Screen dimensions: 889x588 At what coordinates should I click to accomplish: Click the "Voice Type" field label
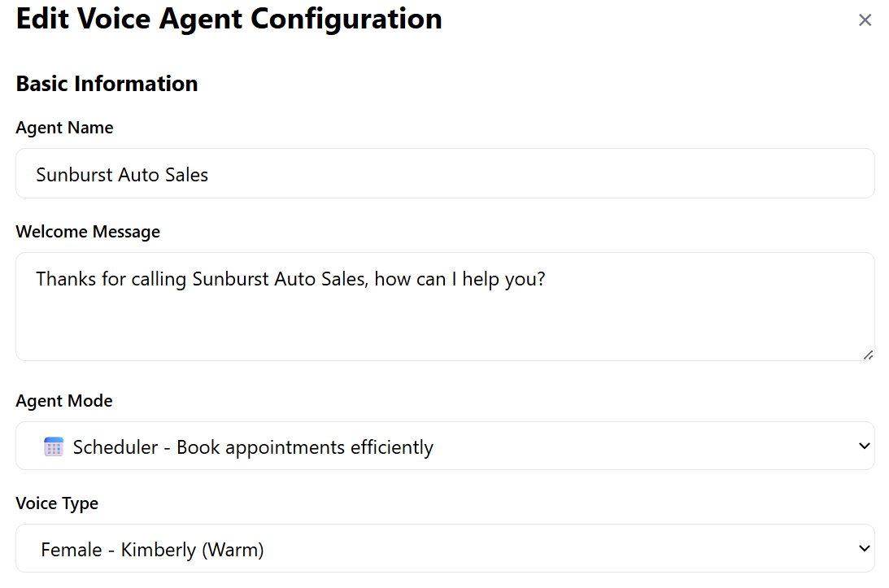[57, 503]
